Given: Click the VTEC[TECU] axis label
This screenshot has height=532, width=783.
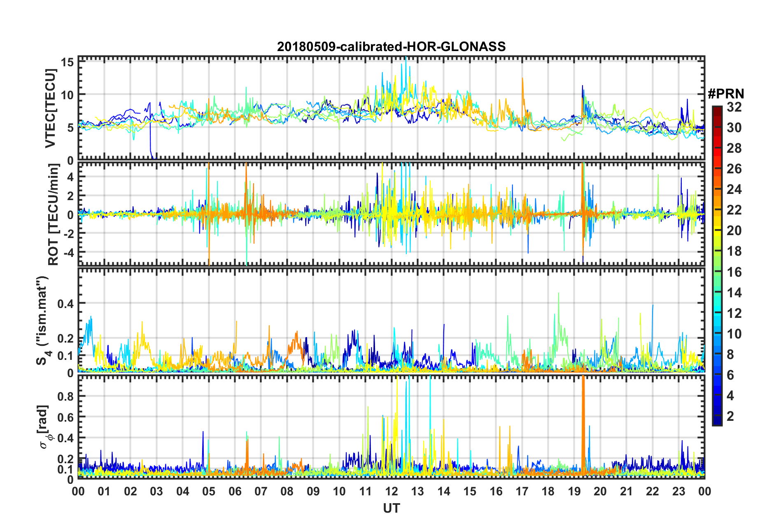Looking at the screenshot, I should coord(50,108).
